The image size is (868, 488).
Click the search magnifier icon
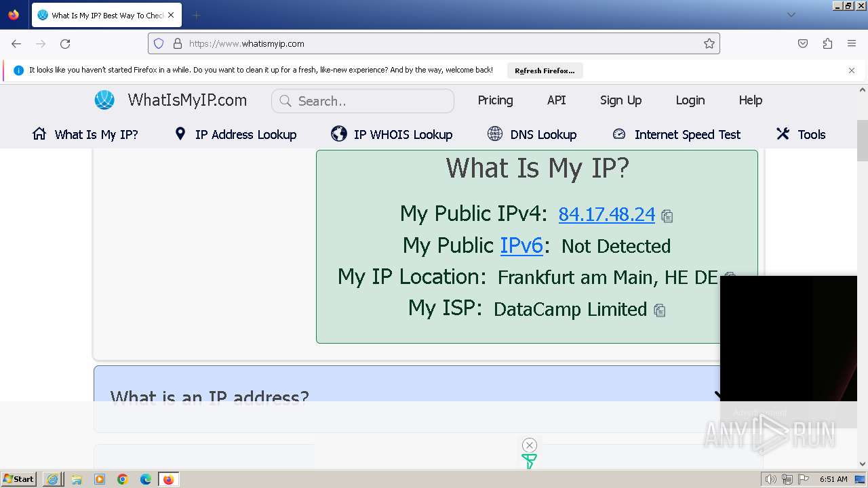tap(285, 101)
